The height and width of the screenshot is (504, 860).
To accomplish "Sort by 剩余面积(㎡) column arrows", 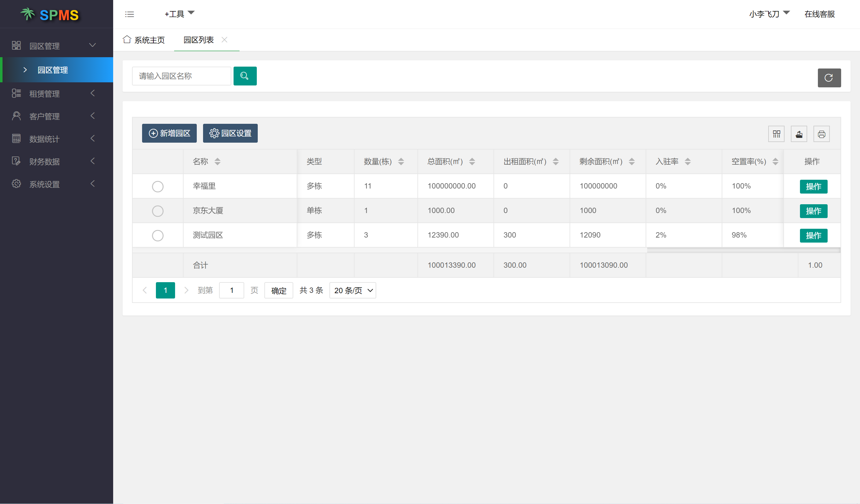I will click(632, 162).
